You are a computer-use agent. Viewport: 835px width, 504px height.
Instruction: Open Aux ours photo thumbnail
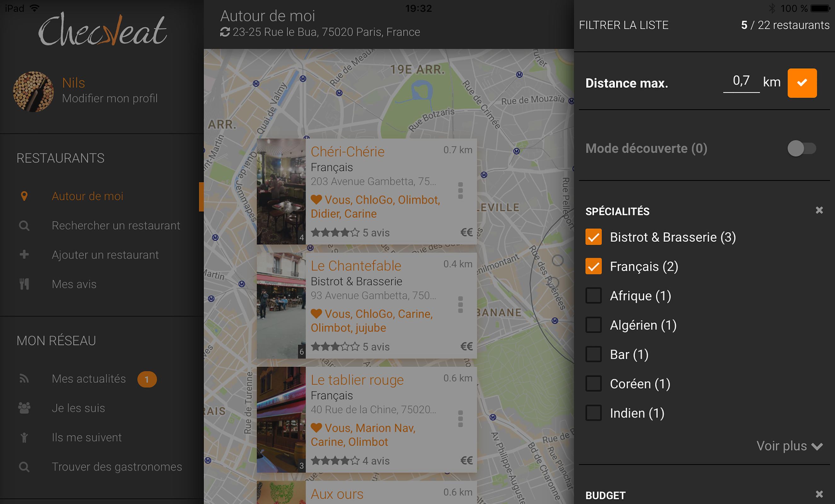281,492
